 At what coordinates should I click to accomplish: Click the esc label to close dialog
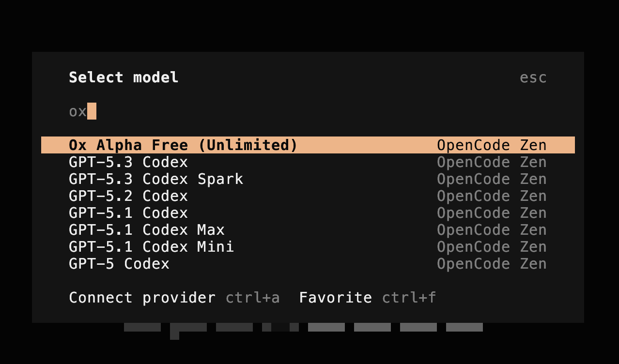533,77
